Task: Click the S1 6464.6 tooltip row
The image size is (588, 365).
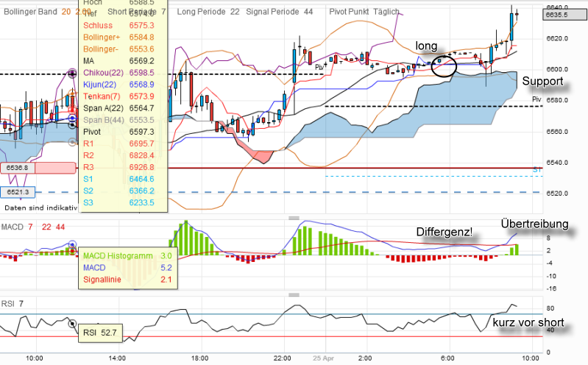Action: coord(118,179)
